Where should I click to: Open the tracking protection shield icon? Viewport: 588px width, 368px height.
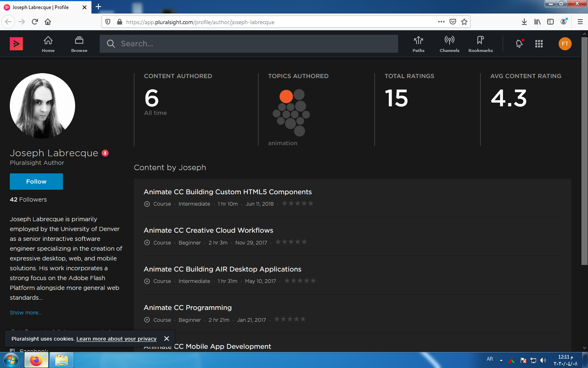point(108,22)
